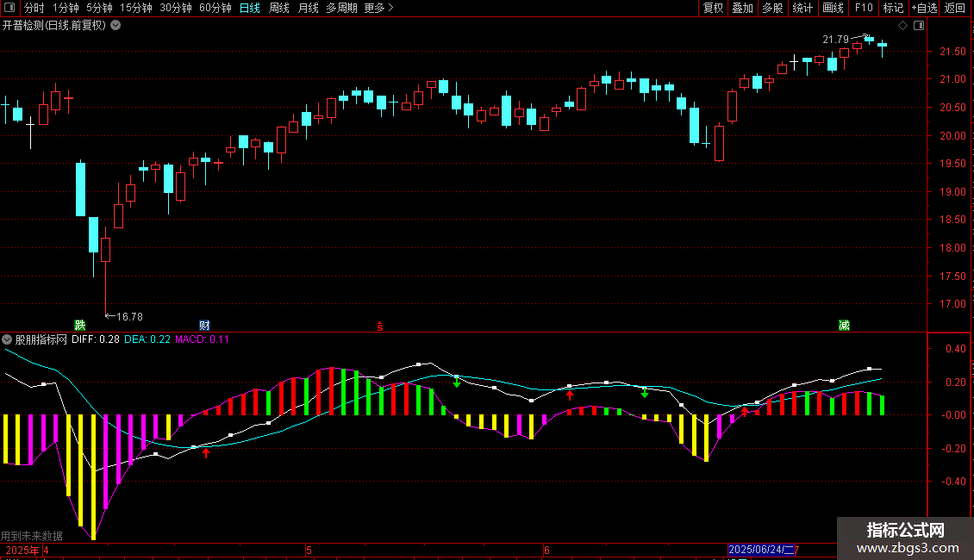Click the 16.78 low price label
974x560 pixels.
129,317
